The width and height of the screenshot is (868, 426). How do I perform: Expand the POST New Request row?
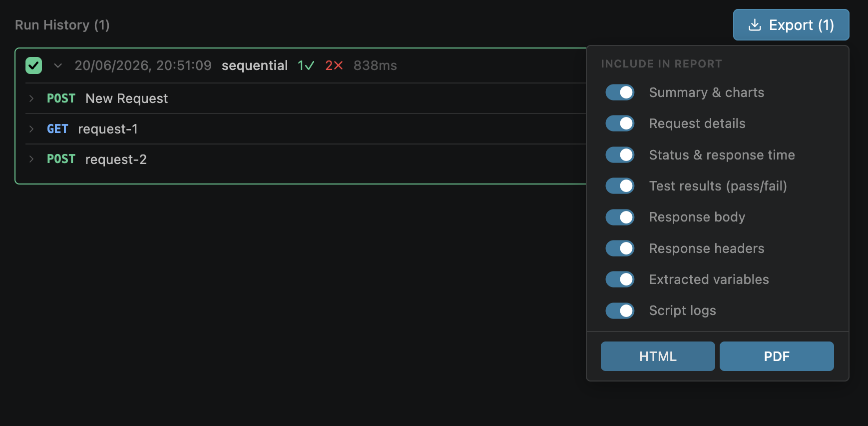31,98
